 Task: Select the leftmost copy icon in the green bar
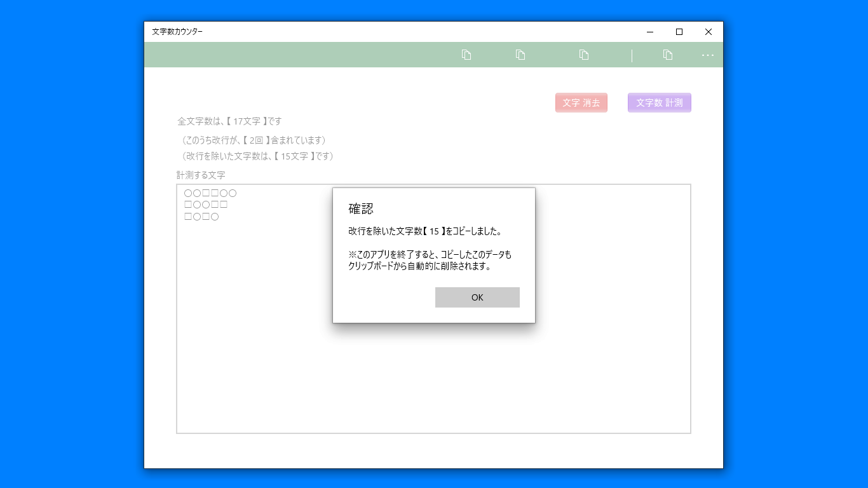466,55
